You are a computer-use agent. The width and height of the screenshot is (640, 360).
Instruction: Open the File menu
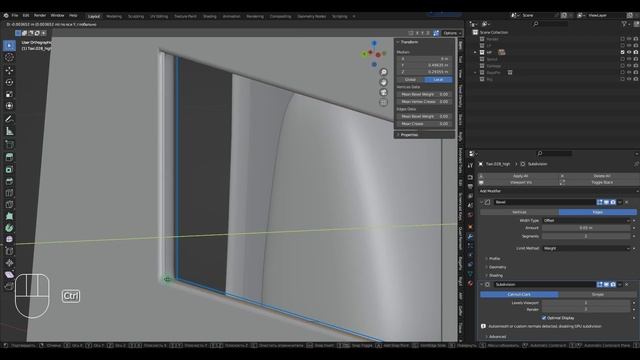(15, 16)
